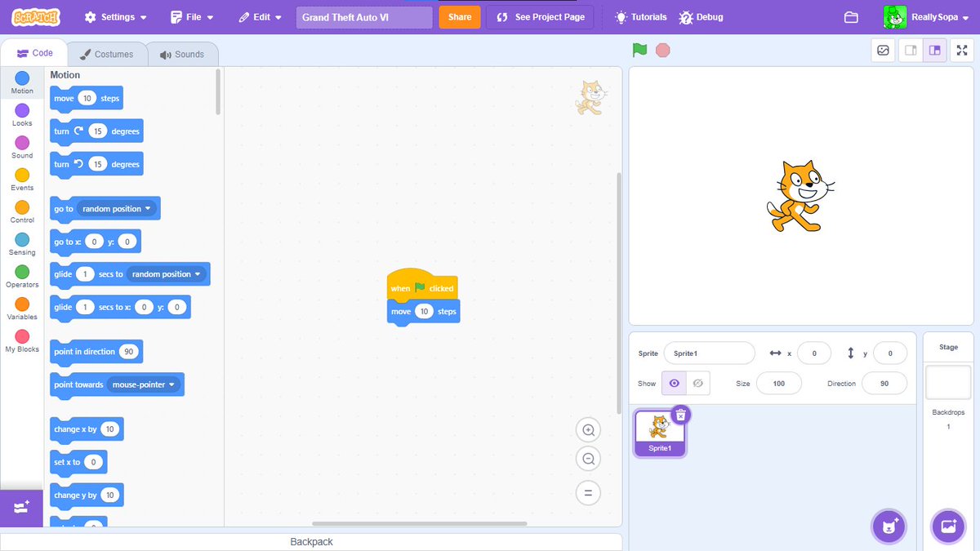This screenshot has width=980, height=551.
Task: Zoom out the code workspace
Action: tap(588, 459)
